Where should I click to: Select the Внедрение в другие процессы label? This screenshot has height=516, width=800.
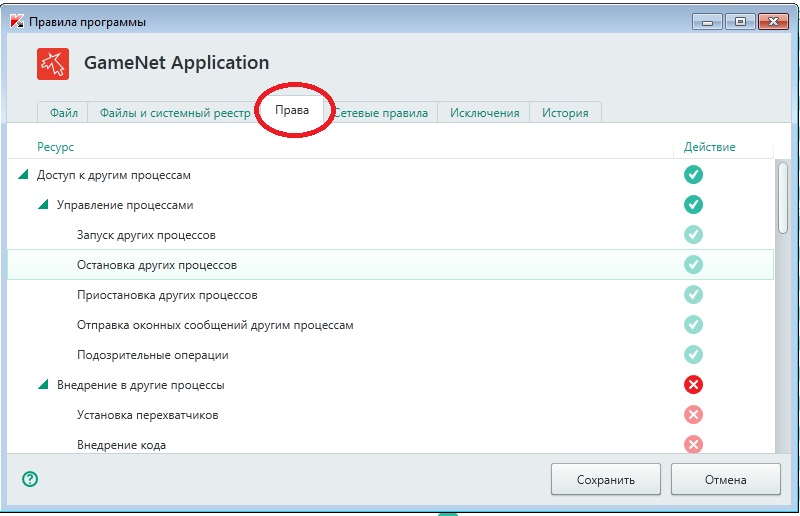click(141, 385)
